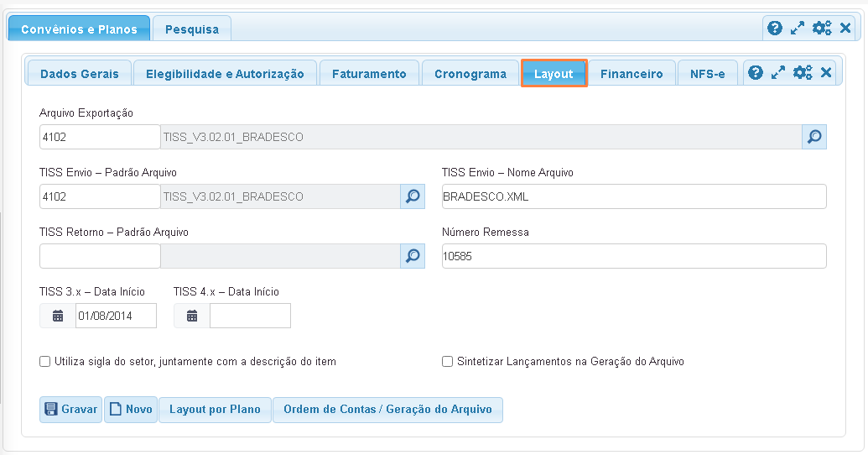Click the outer panel settings gears icon
Image resolution: width=868 pixels, height=455 pixels.
point(821,28)
